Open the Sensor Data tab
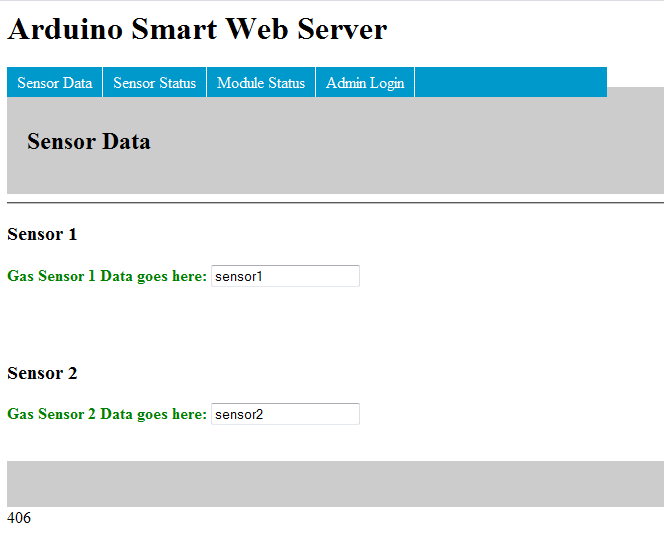The width and height of the screenshot is (664, 558). [55, 82]
